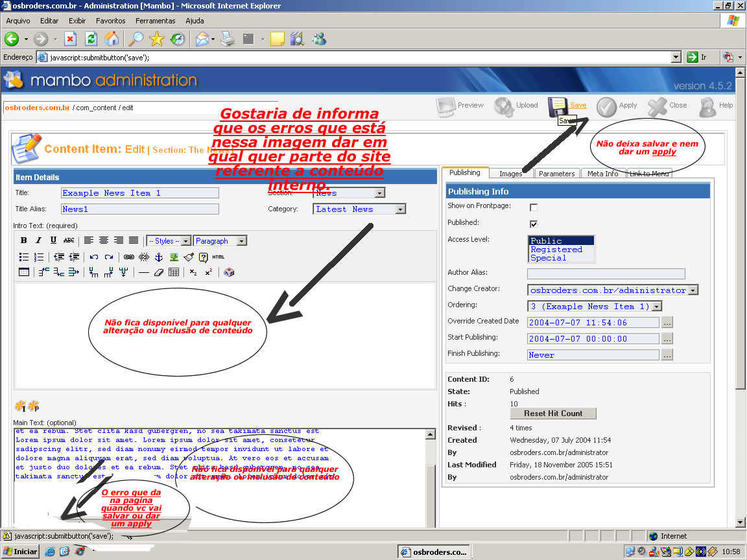747x560 pixels.
Task: Insert a table row before the current one
Action: (44, 272)
